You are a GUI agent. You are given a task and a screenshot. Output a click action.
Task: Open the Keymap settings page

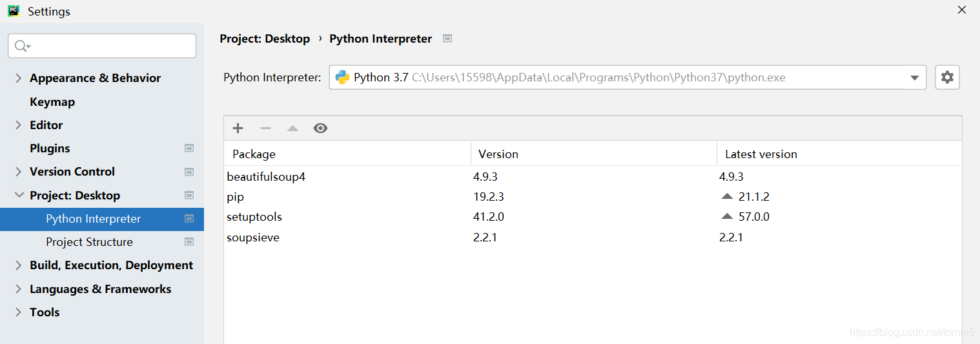pyautogui.click(x=52, y=102)
